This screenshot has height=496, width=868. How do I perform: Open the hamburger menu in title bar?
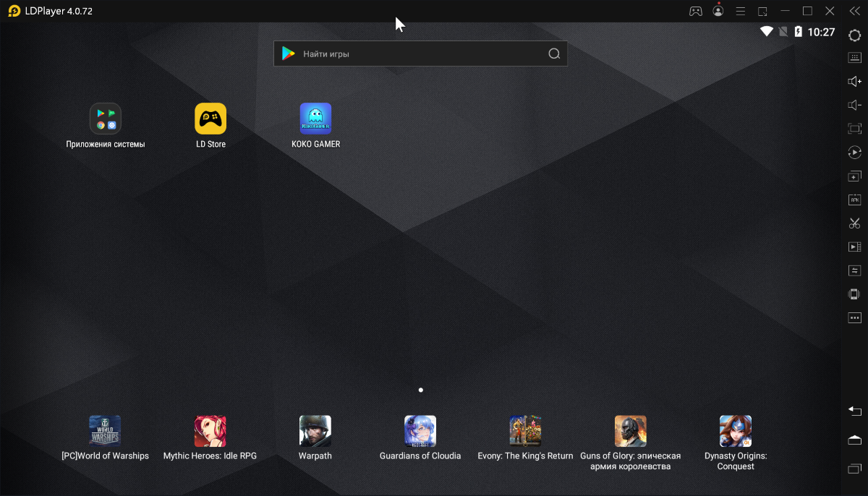(x=740, y=11)
